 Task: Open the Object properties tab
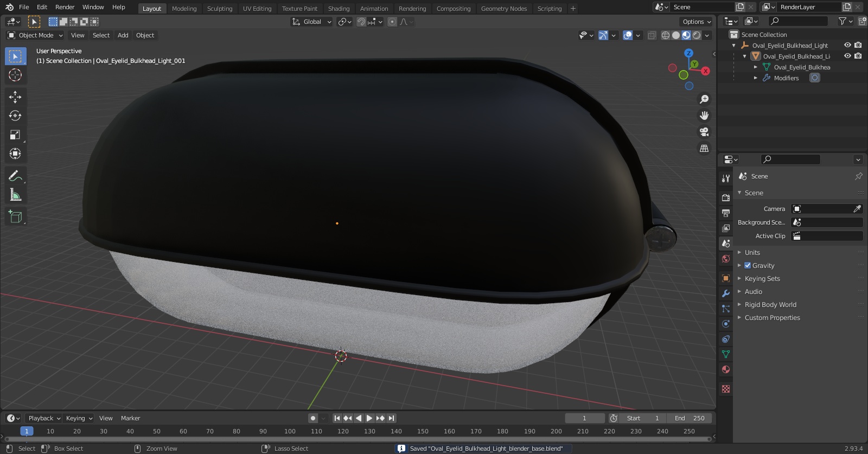pos(726,278)
